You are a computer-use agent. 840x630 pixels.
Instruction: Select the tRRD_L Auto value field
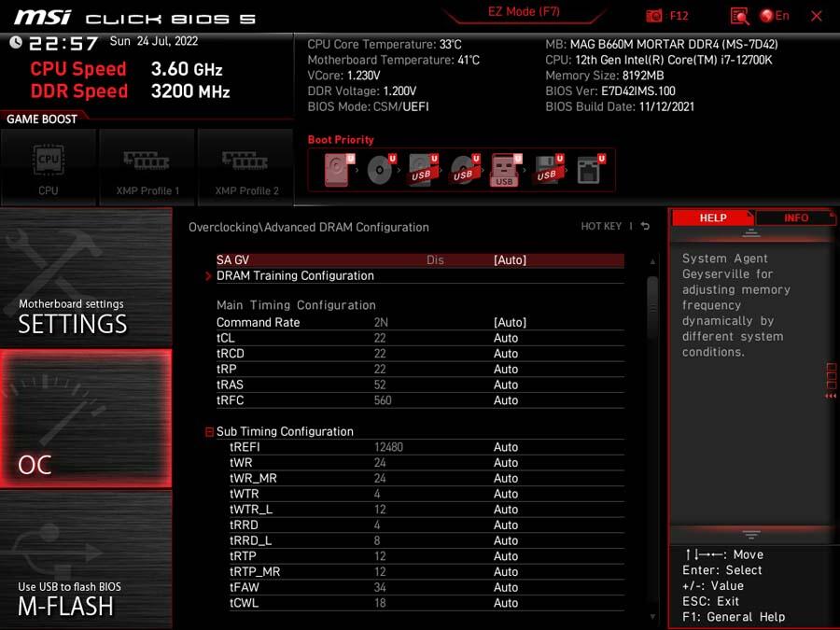pos(506,540)
